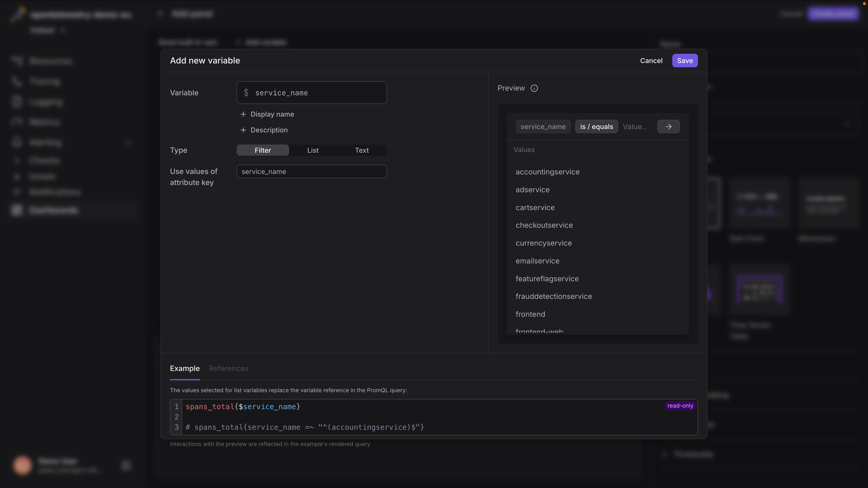Click the commented rendered query on line 3

point(305,427)
